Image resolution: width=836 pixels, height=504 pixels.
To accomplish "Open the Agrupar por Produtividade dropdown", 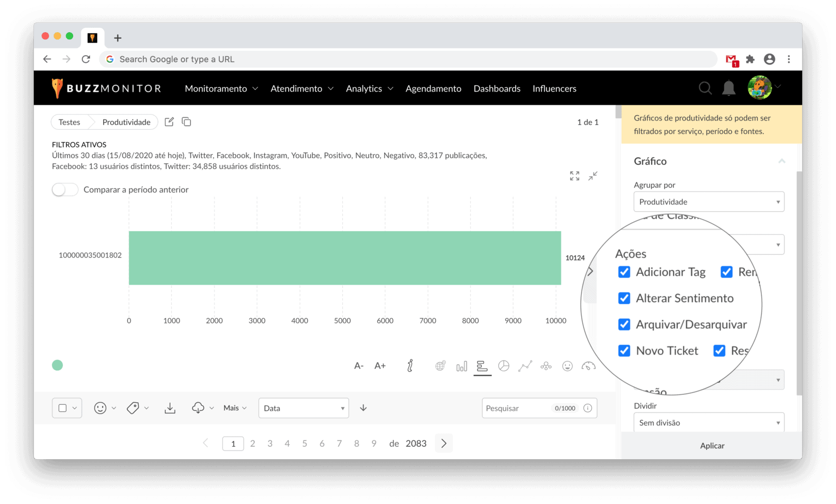I will [x=708, y=202].
